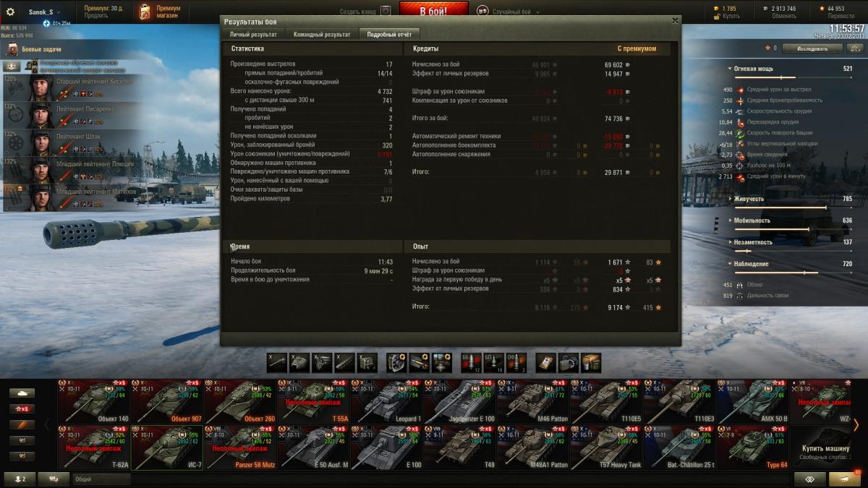
Task: Switch to Личный результат tab
Action: click(253, 34)
